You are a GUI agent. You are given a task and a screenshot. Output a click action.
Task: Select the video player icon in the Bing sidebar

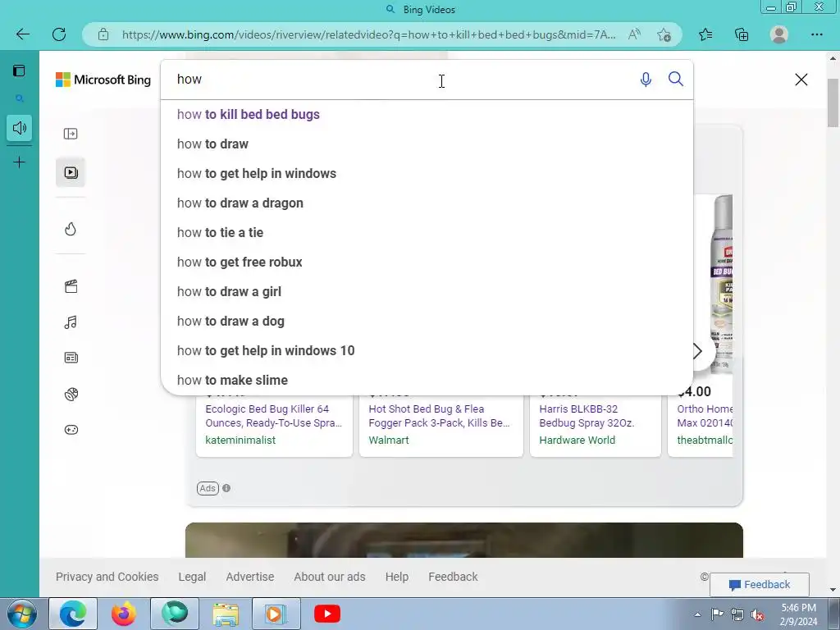coord(71,172)
